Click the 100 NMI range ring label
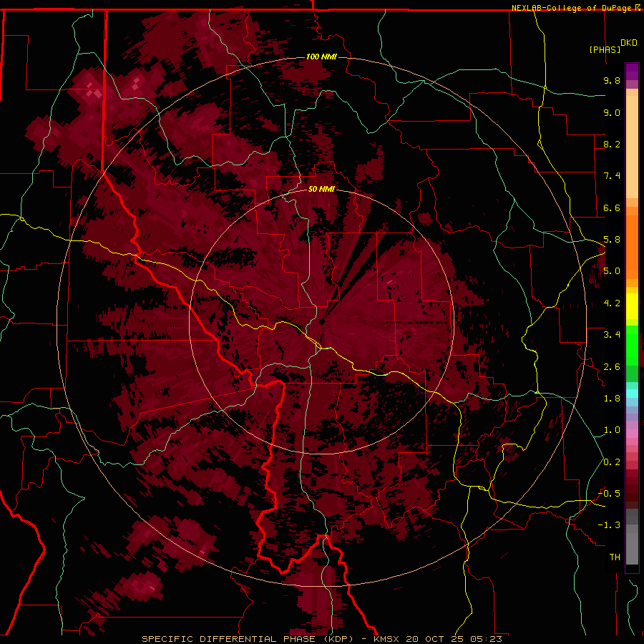 click(321, 57)
